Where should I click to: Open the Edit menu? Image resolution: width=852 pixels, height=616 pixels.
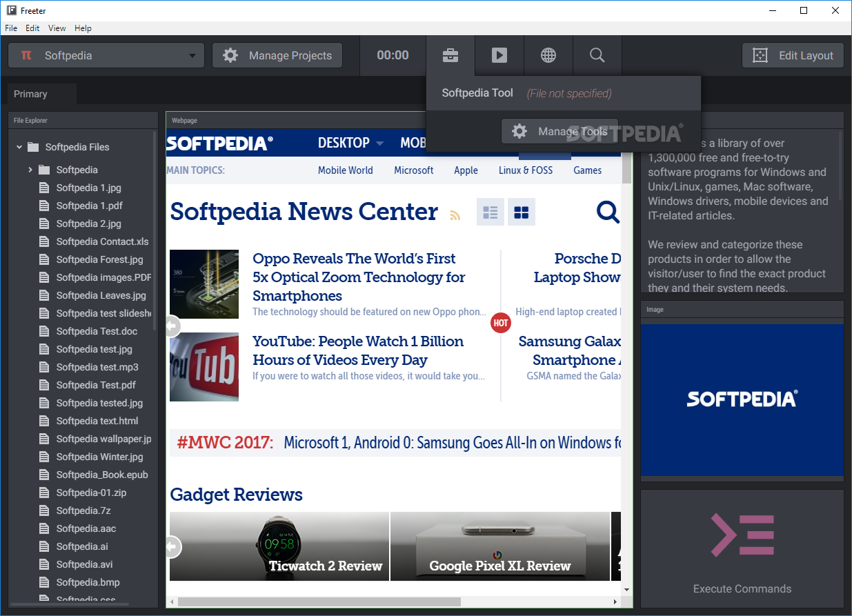tap(32, 28)
